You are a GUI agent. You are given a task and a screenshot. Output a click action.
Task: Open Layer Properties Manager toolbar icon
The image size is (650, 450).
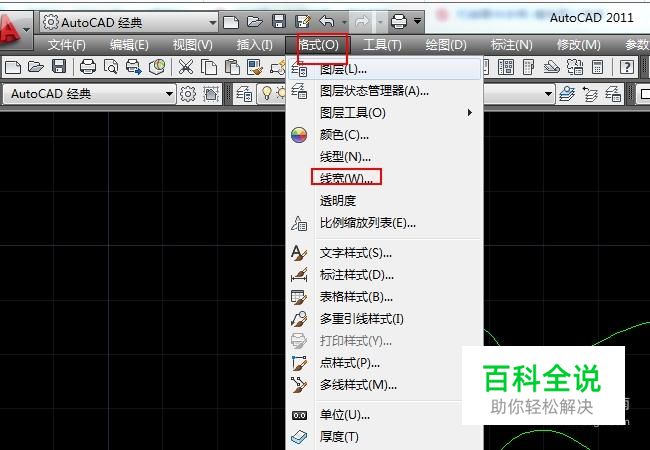[x=244, y=94]
